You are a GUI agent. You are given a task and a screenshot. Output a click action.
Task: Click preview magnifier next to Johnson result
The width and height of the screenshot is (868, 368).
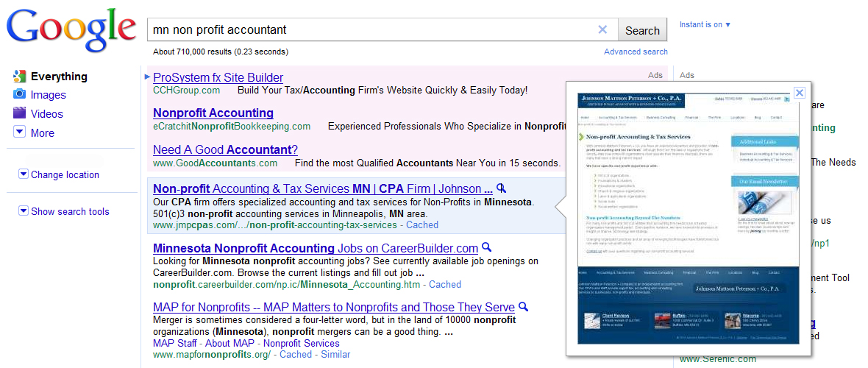pyautogui.click(x=501, y=188)
